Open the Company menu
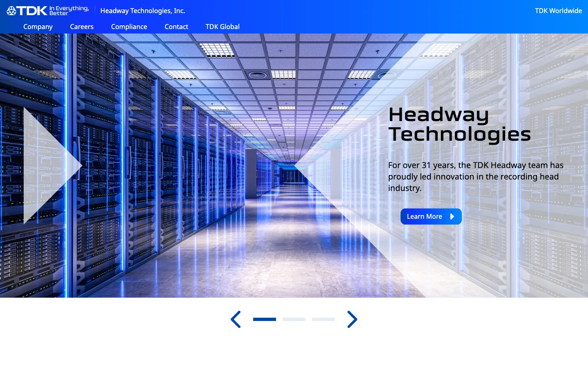The width and height of the screenshot is (588, 368). (38, 27)
